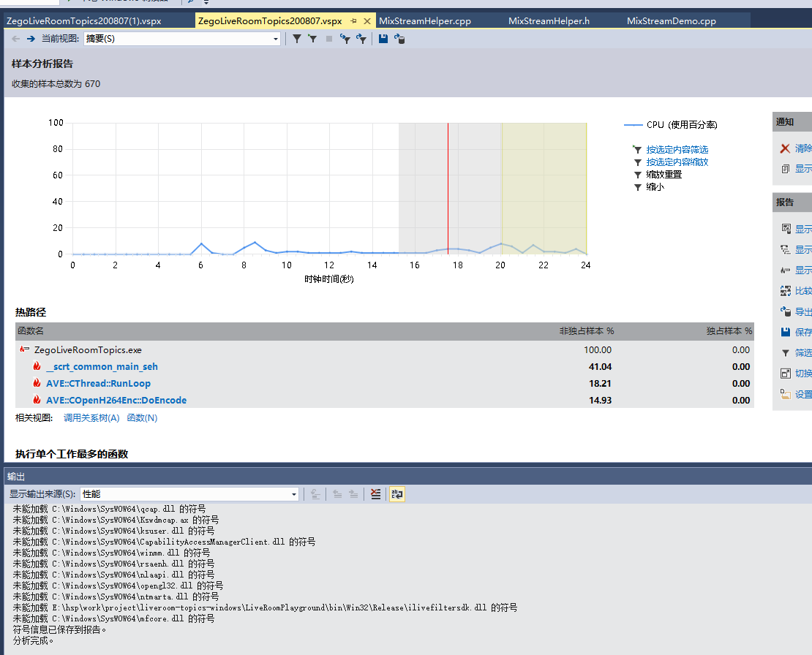Click 缩小 zoom out option

tap(655, 186)
